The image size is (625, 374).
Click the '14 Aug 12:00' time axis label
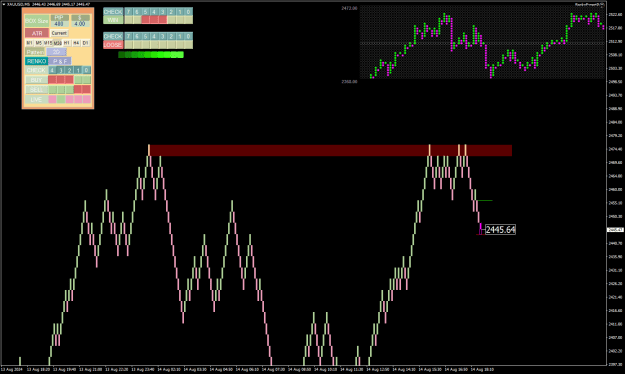(378, 370)
